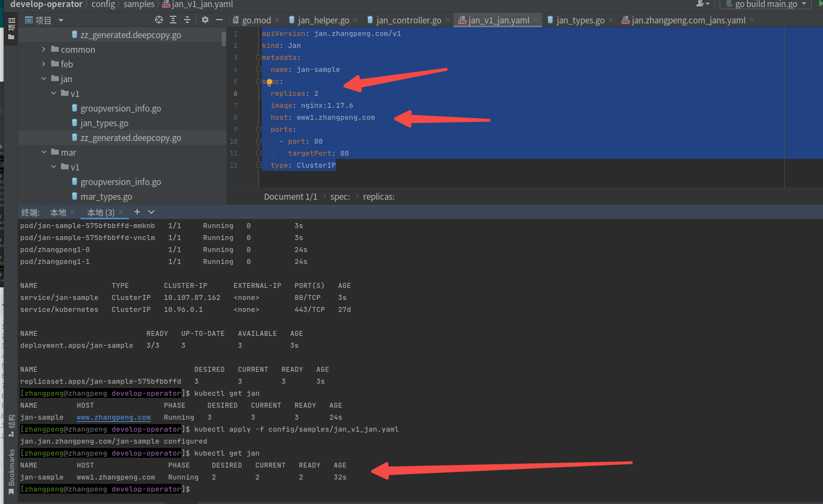Collapse the mar folder in project tree
This screenshot has height=504, width=823.
click(x=44, y=152)
